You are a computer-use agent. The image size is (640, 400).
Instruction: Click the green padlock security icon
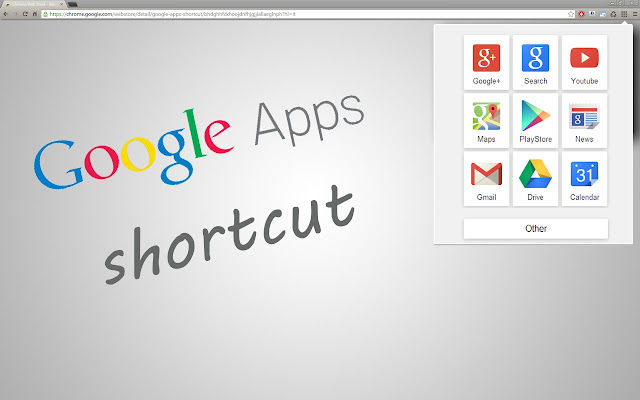[45, 14]
